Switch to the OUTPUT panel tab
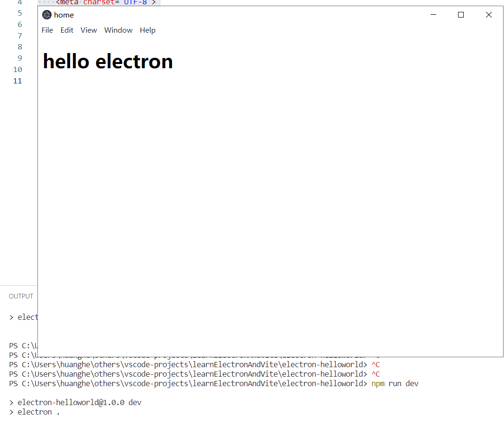The image size is (504, 434). 21,296
